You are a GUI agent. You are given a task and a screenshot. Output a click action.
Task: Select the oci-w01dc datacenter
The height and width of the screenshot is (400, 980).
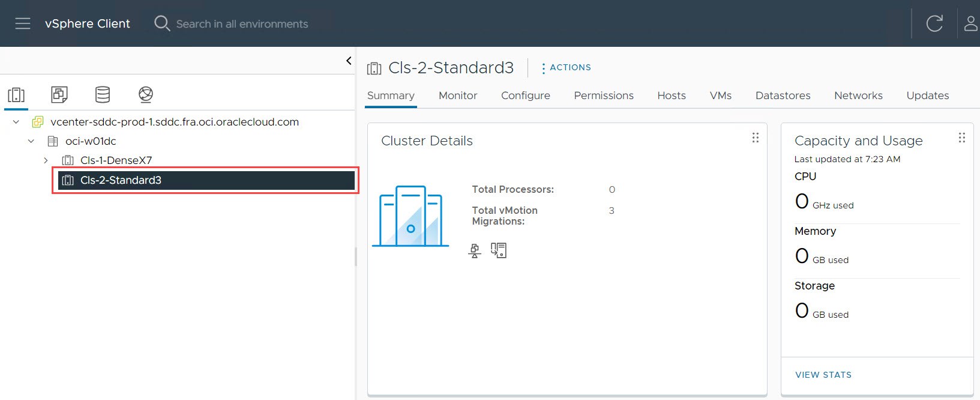(x=91, y=141)
